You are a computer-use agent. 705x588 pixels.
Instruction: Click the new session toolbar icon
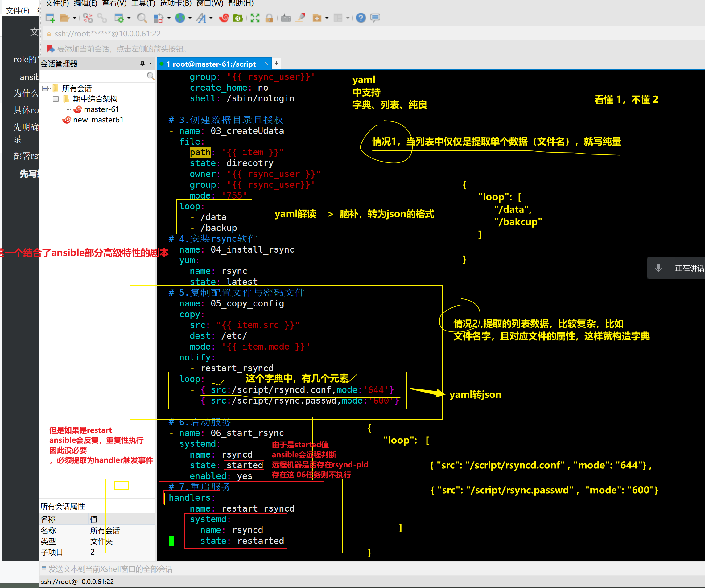[50, 18]
